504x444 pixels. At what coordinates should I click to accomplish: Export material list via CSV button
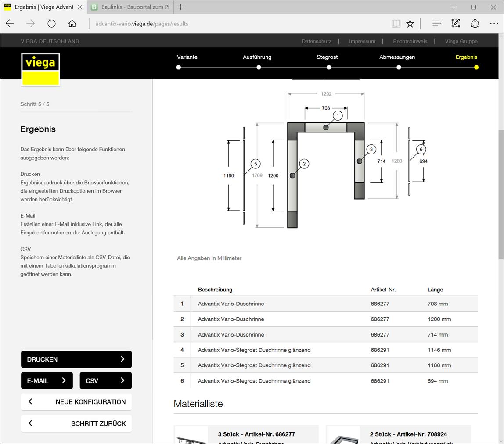click(106, 381)
